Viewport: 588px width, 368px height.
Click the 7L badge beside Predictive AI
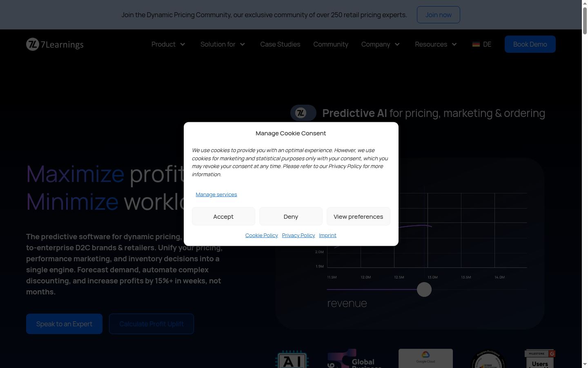303,113
